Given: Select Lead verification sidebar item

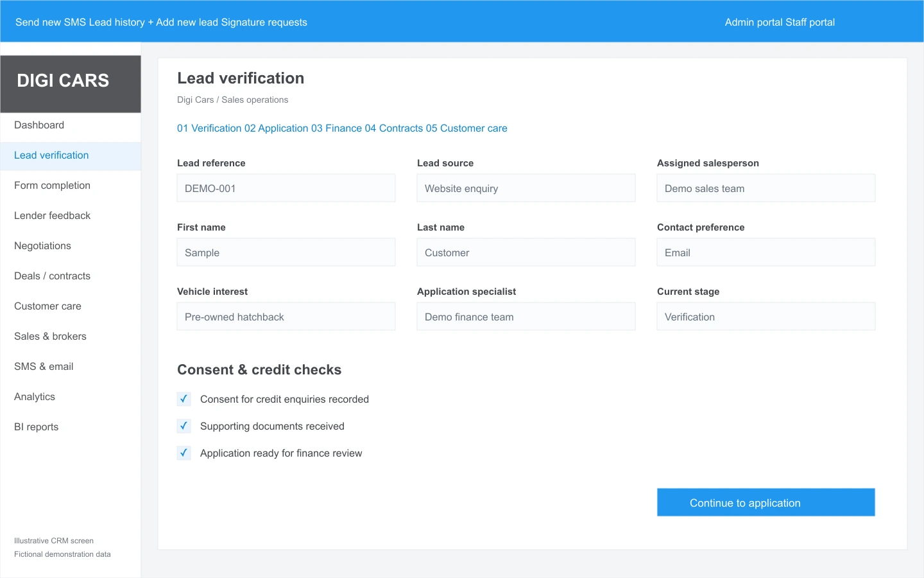Looking at the screenshot, I should (x=71, y=155).
